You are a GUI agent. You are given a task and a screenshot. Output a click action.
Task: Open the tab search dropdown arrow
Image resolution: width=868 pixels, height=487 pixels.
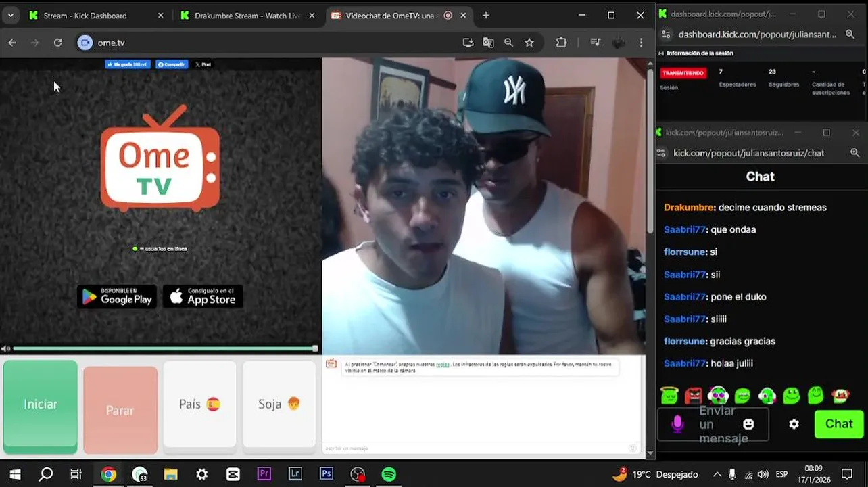10,16
